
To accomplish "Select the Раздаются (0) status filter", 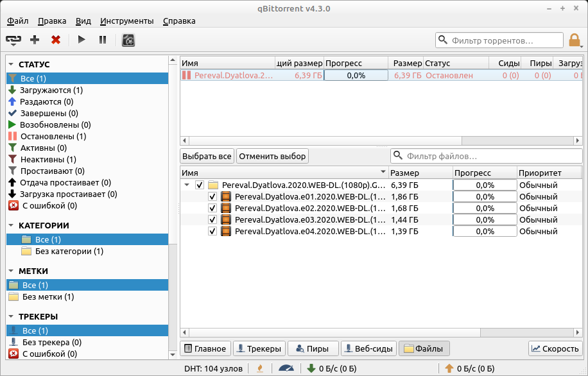I will point(87,101).
